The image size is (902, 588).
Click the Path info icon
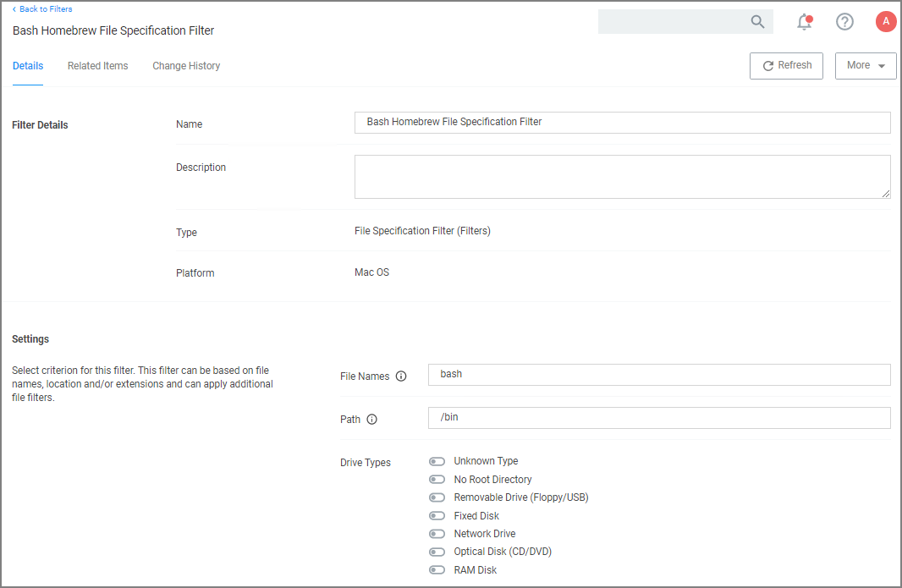coord(371,420)
